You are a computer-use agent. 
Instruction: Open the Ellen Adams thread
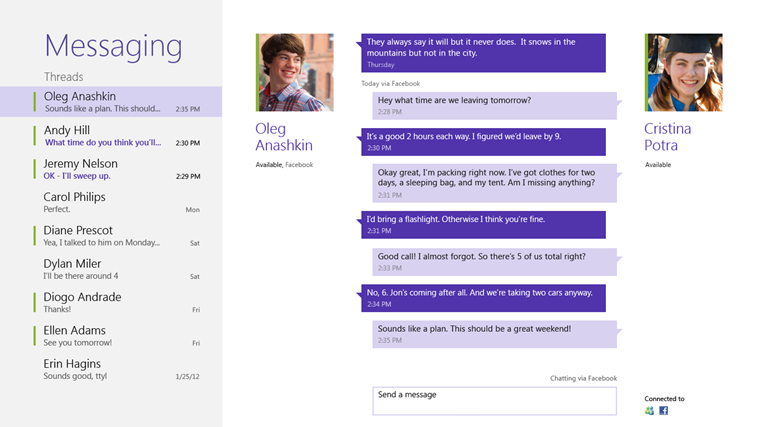point(111,336)
